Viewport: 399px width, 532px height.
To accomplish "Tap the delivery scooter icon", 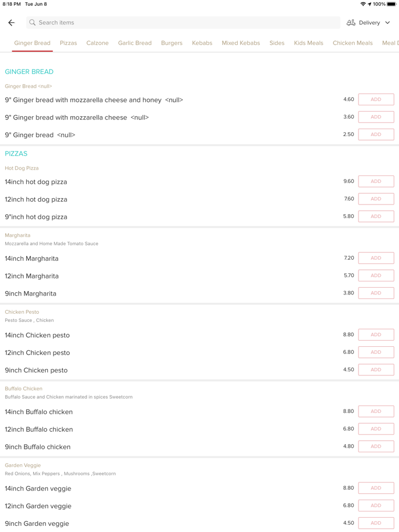I will pos(351,23).
